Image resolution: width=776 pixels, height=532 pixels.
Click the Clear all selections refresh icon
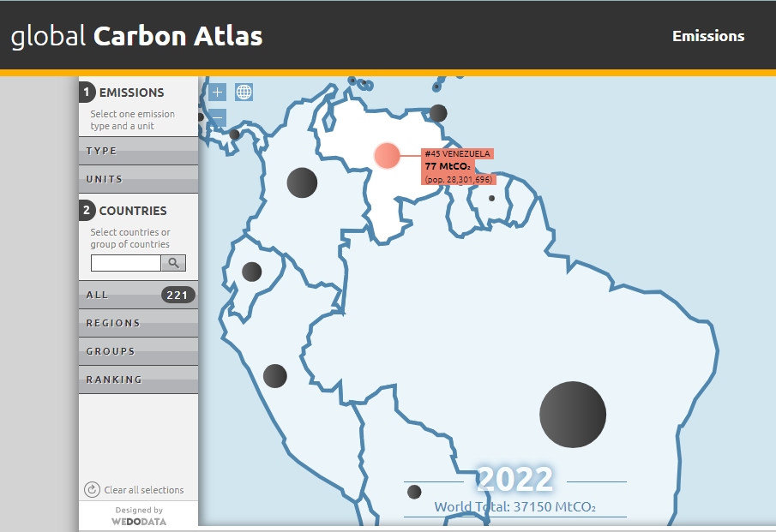point(92,489)
